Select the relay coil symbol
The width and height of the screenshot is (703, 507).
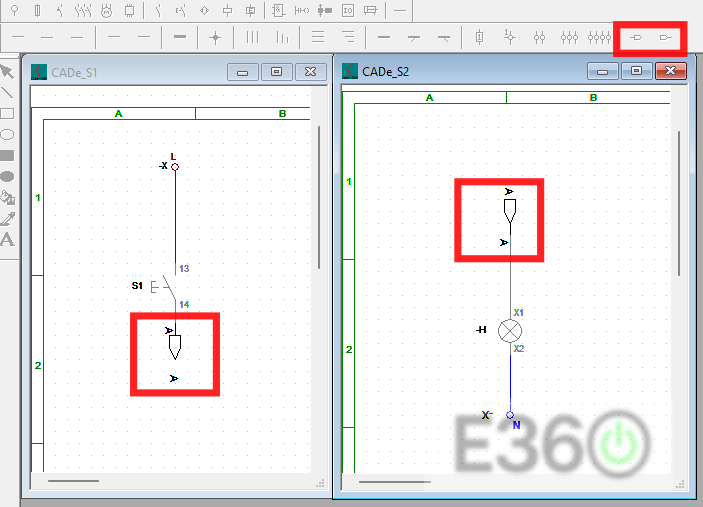tap(228, 10)
